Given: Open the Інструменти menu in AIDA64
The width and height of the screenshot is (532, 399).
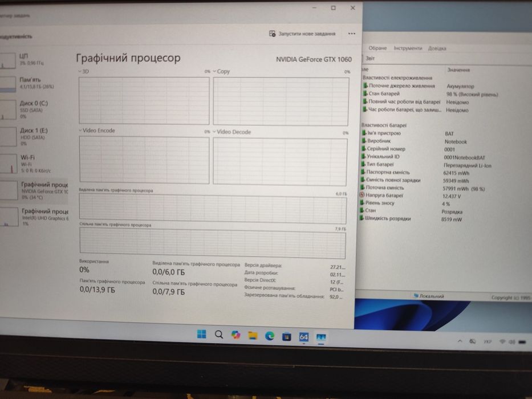Looking at the screenshot, I should coord(408,48).
